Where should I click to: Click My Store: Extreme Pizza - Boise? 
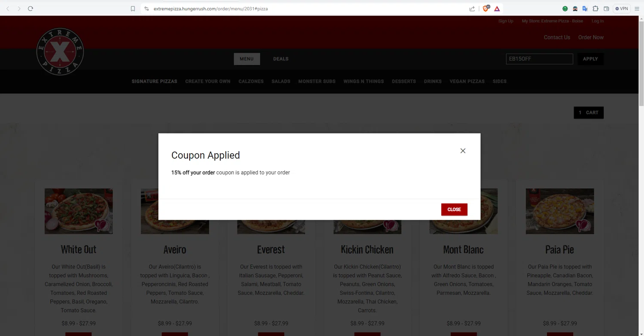552,21
